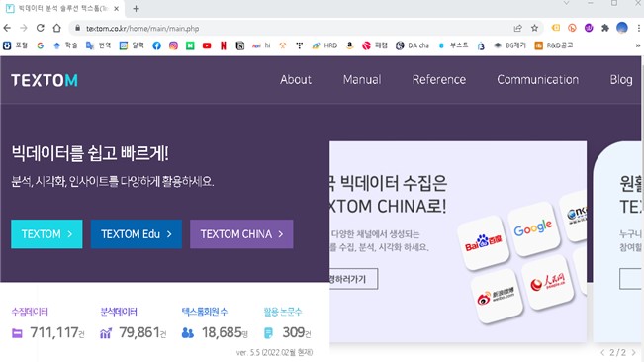644x362 pixels.
Task: Click the purple round extension icon
Action: pyautogui.click(x=589, y=28)
